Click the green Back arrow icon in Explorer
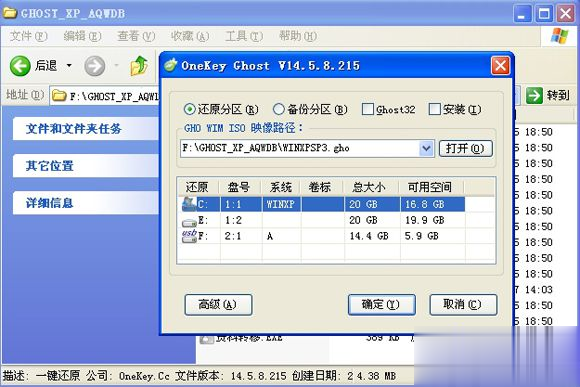 (x=20, y=66)
